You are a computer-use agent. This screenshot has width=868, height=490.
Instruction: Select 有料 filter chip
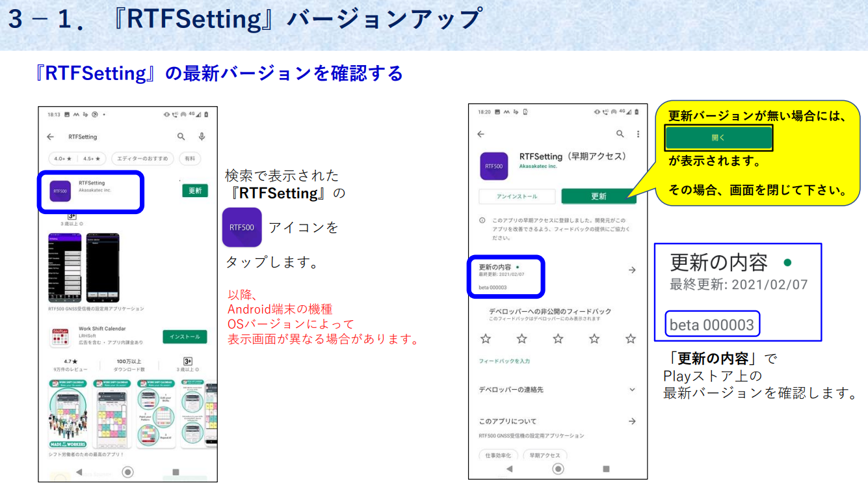pos(190,158)
